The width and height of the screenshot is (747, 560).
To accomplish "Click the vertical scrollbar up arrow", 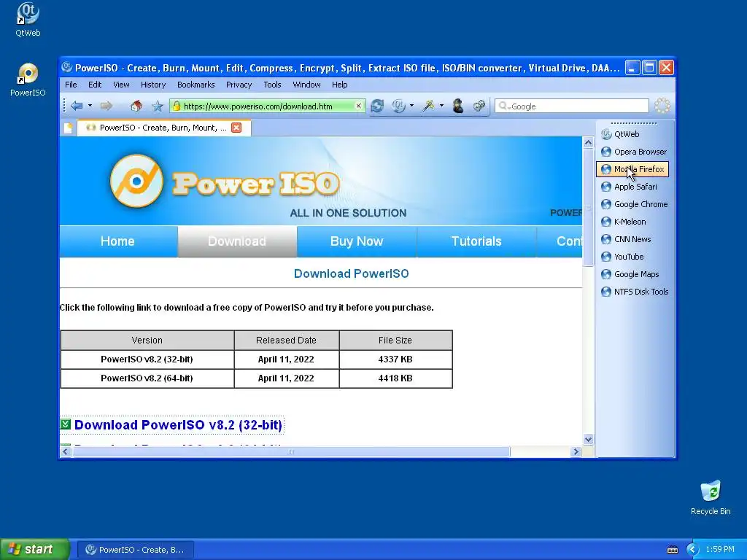I will [588, 142].
